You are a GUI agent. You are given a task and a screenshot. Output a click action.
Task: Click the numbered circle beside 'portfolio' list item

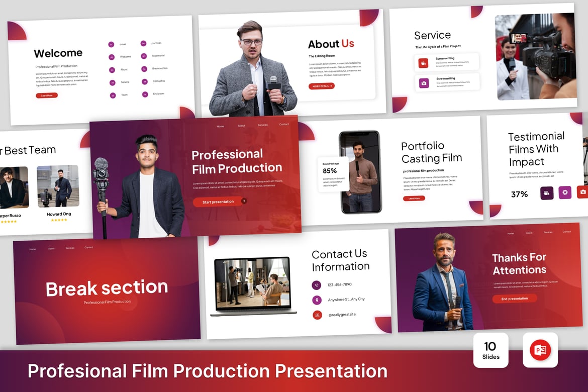[x=143, y=44]
